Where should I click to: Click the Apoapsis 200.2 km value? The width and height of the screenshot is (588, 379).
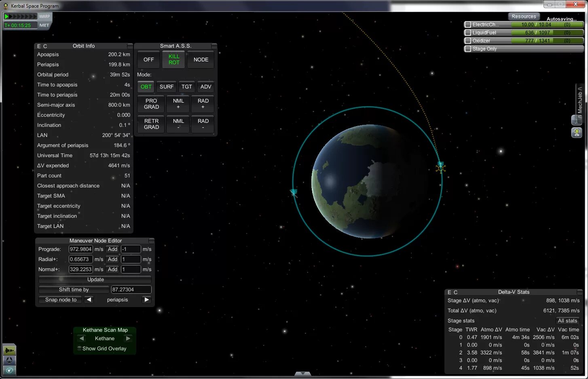(119, 54)
